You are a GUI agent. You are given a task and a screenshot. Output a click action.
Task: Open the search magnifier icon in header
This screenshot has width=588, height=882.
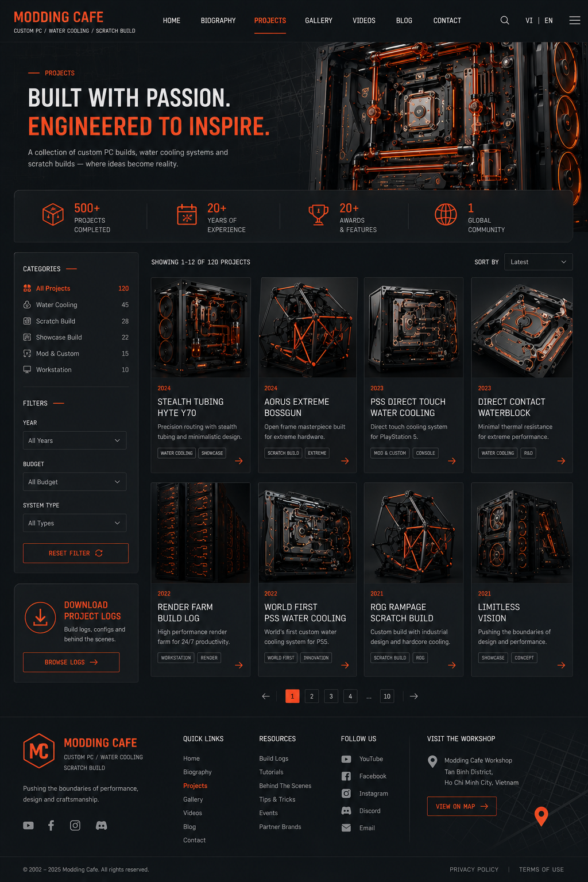tap(505, 20)
